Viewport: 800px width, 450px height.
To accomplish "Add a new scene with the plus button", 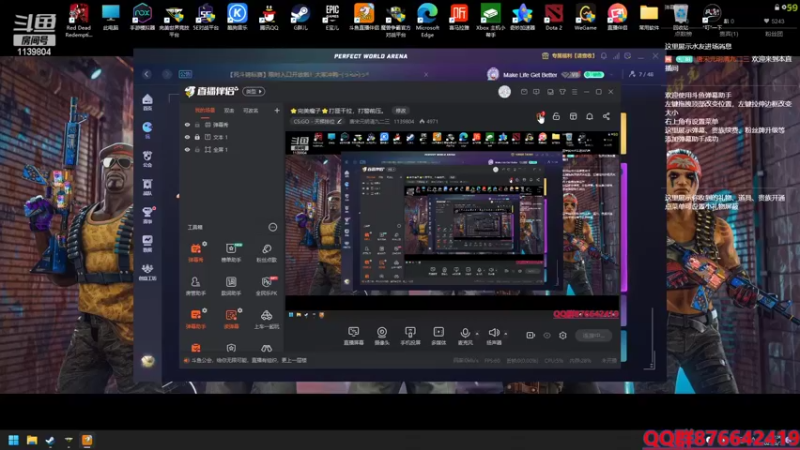I will pyautogui.click(x=277, y=110).
